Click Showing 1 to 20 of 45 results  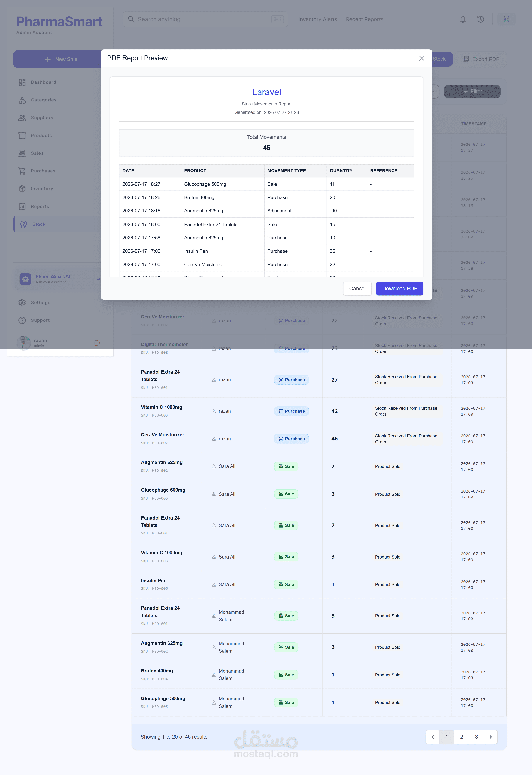tap(174, 737)
